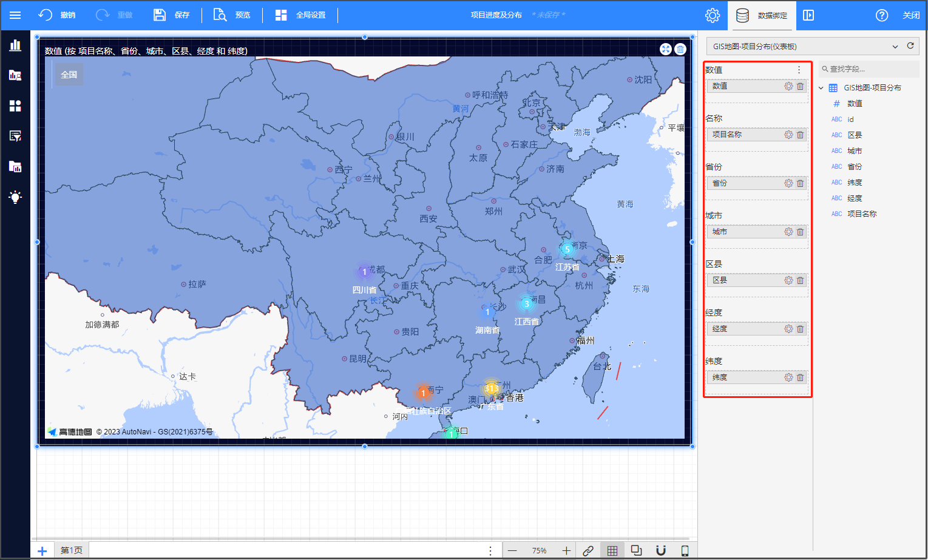Delete the 省份 field binding
928x560 pixels.
click(x=800, y=183)
